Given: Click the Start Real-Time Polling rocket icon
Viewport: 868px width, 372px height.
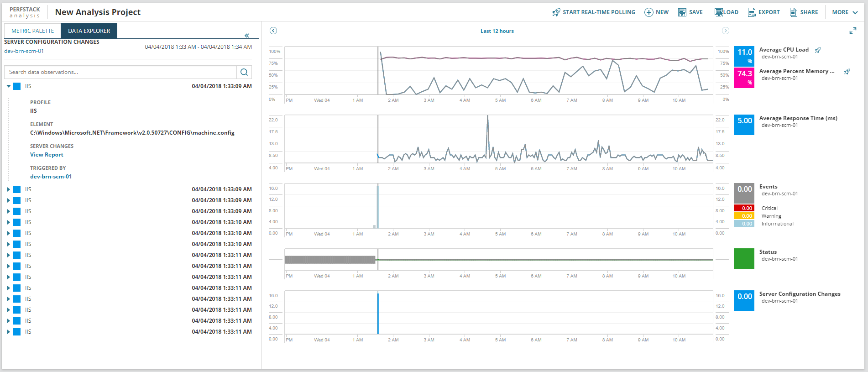Looking at the screenshot, I should click(556, 12).
